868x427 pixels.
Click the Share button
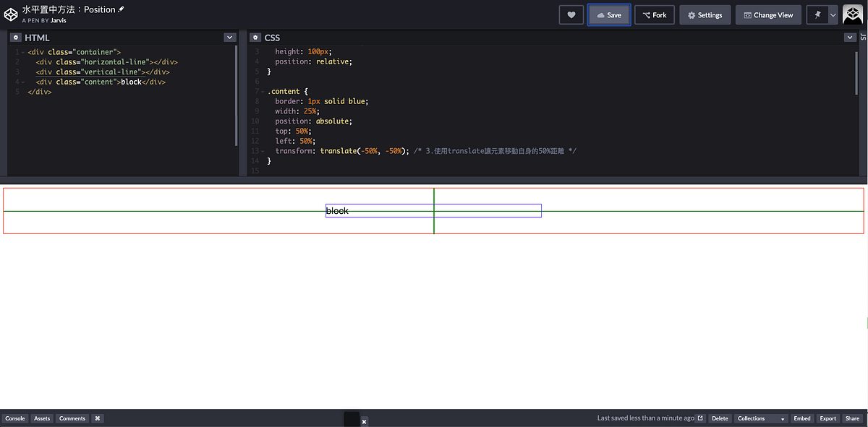(x=853, y=418)
